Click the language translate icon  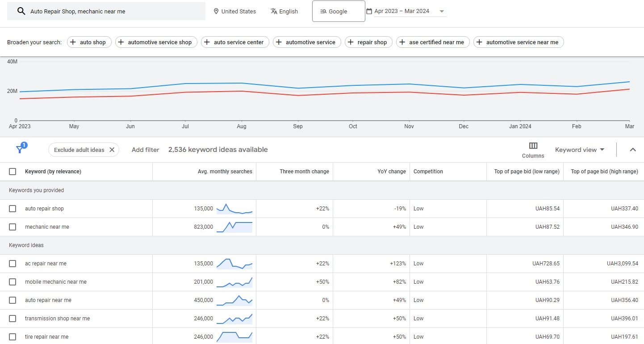tap(274, 11)
